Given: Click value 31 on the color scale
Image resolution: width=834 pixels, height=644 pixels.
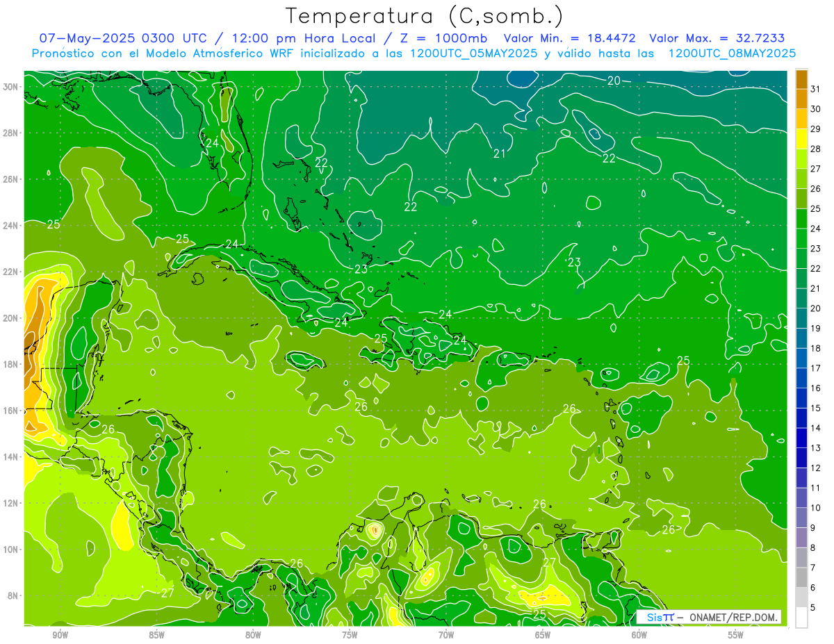Looking at the screenshot, I should pos(816,88).
